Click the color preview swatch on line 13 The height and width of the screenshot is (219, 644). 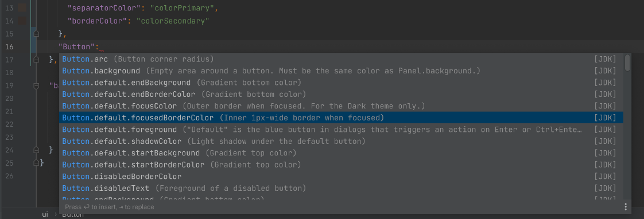tap(22, 8)
